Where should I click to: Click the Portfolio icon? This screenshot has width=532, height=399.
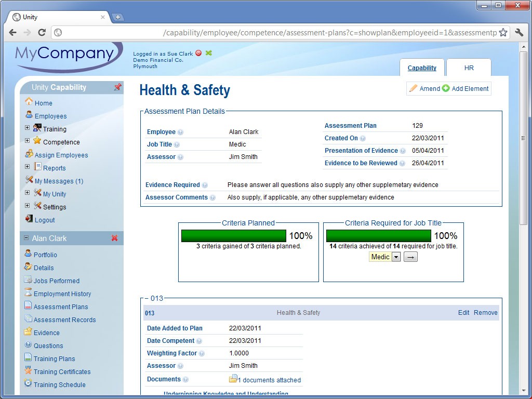pos(28,254)
